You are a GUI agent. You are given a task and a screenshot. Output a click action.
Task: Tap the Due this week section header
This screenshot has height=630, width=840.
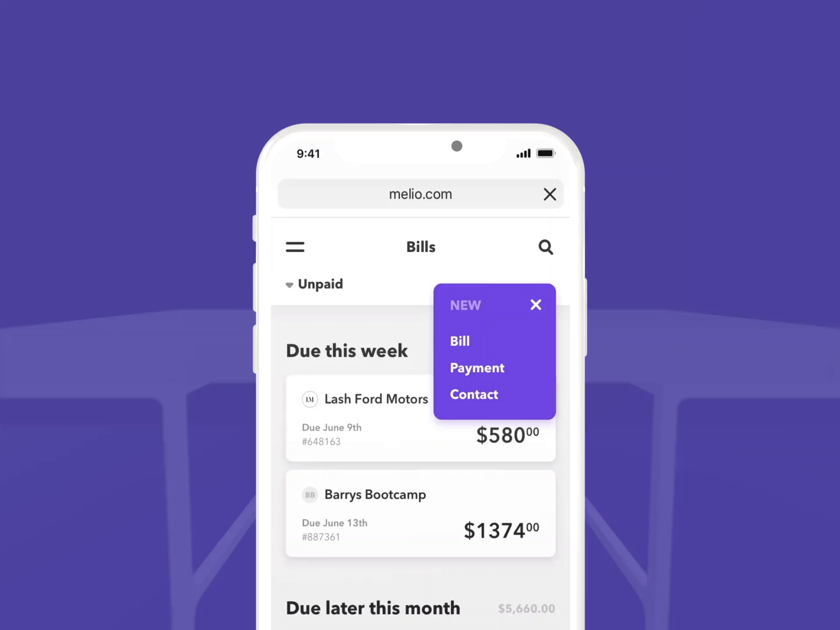(x=347, y=351)
